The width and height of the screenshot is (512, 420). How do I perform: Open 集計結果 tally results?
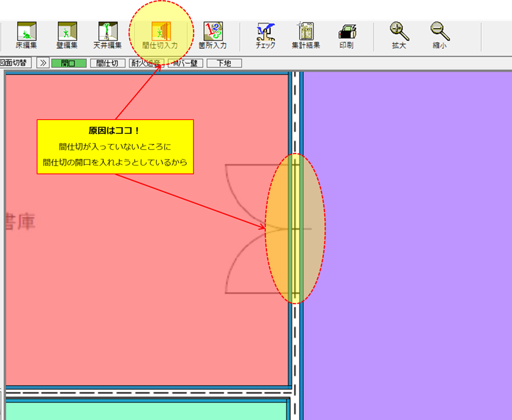click(x=306, y=35)
